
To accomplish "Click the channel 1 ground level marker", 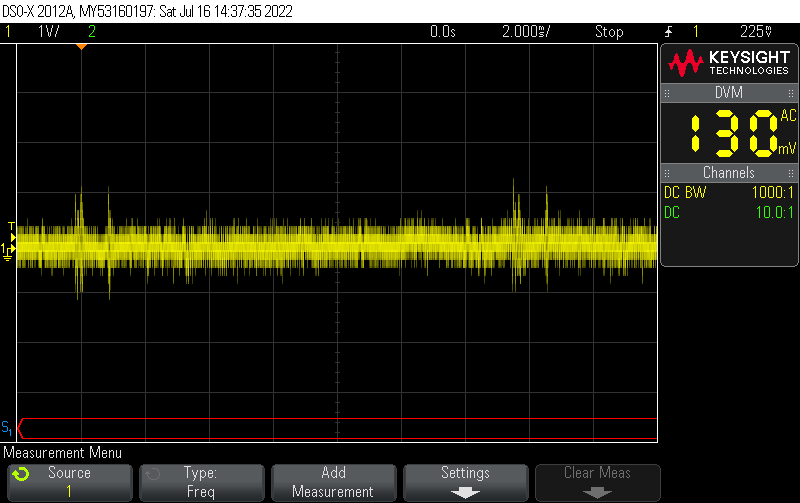I will click(x=8, y=251).
